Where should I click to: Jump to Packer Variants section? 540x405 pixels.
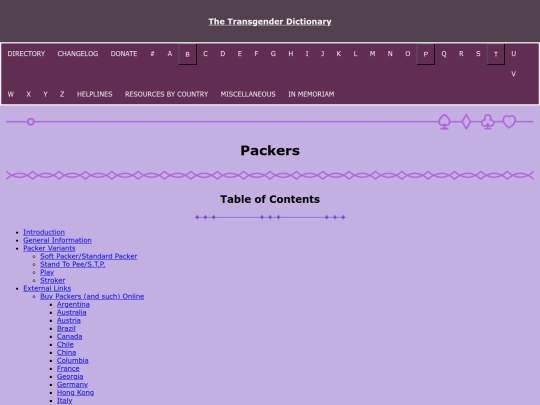tap(49, 248)
